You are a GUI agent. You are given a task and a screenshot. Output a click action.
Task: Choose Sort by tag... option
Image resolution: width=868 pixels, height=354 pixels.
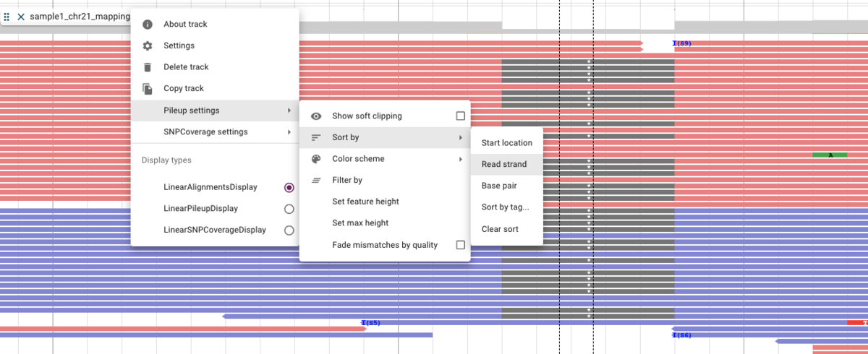pyautogui.click(x=506, y=207)
